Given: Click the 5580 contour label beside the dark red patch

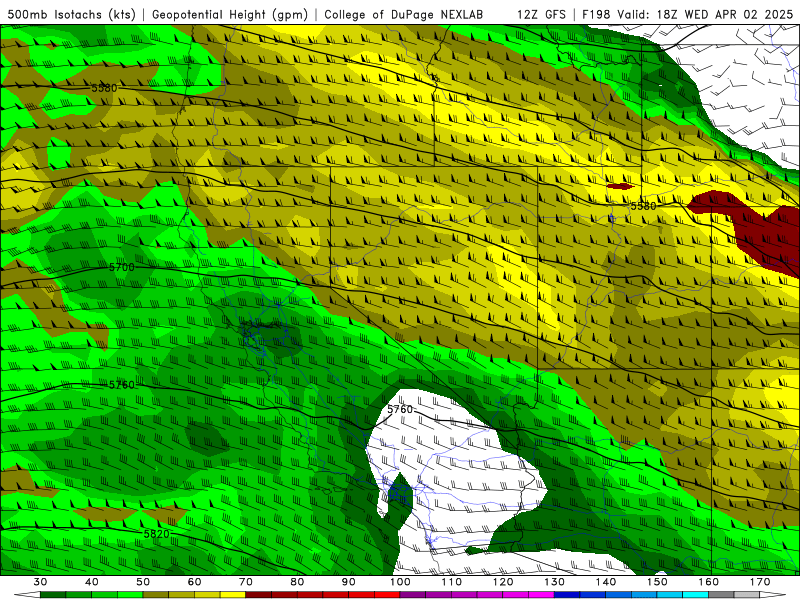Looking at the screenshot, I should (x=643, y=206).
